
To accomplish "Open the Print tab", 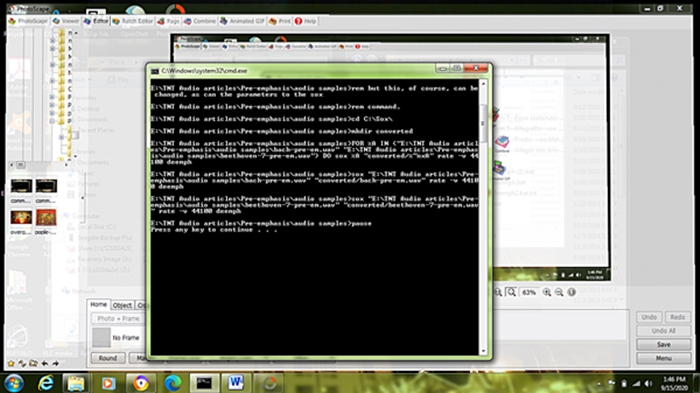I will (280, 21).
